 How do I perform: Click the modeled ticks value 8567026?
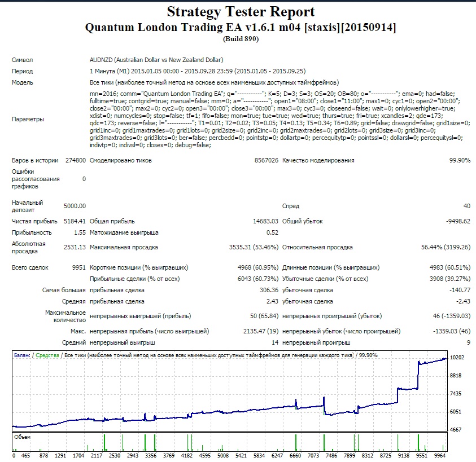[266, 160]
